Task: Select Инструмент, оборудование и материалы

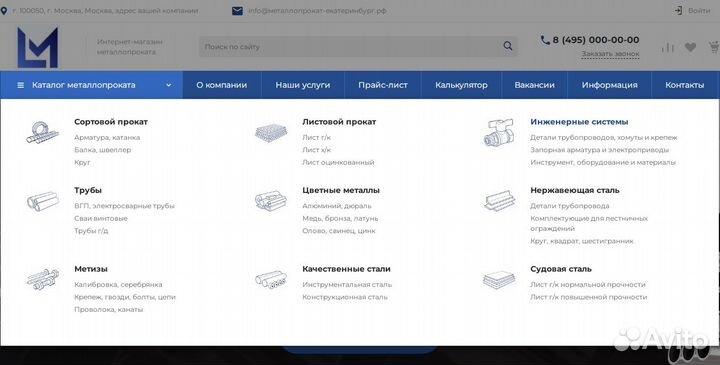Action: point(603,162)
